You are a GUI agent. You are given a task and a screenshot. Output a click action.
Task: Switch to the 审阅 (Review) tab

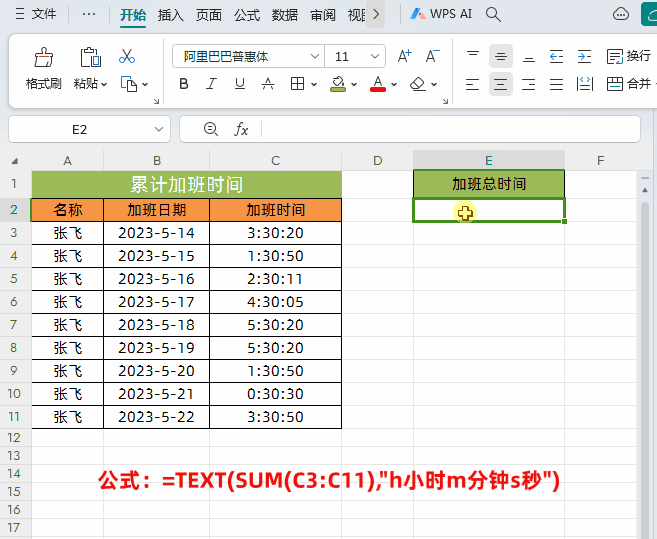pos(323,15)
